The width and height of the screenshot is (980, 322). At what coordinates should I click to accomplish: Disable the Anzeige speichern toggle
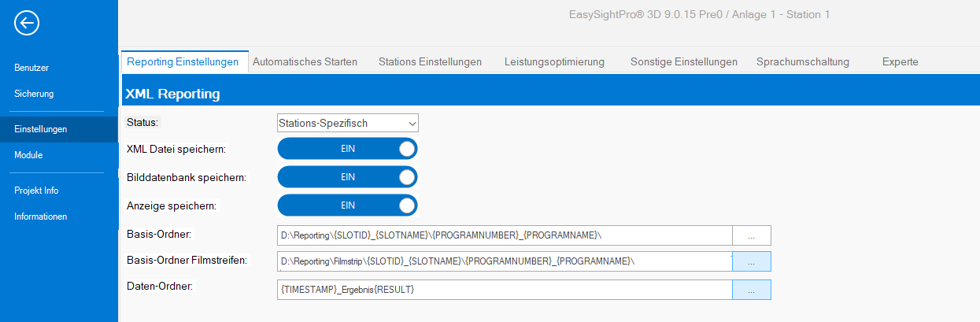click(x=347, y=205)
